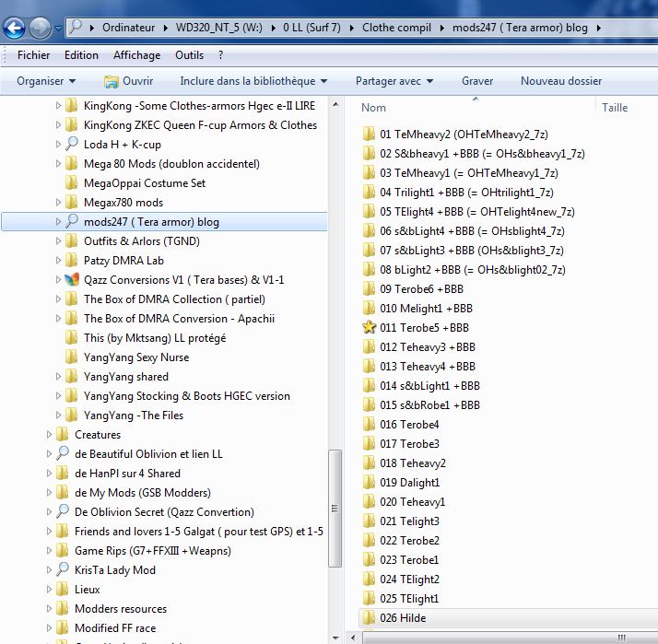Select Clothe compil in the address breadcrumb
Screen dimensions: 658x644
(x=398, y=28)
